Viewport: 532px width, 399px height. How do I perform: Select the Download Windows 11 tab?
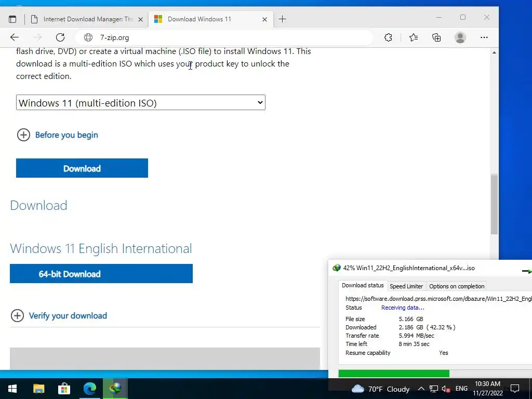(x=210, y=19)
